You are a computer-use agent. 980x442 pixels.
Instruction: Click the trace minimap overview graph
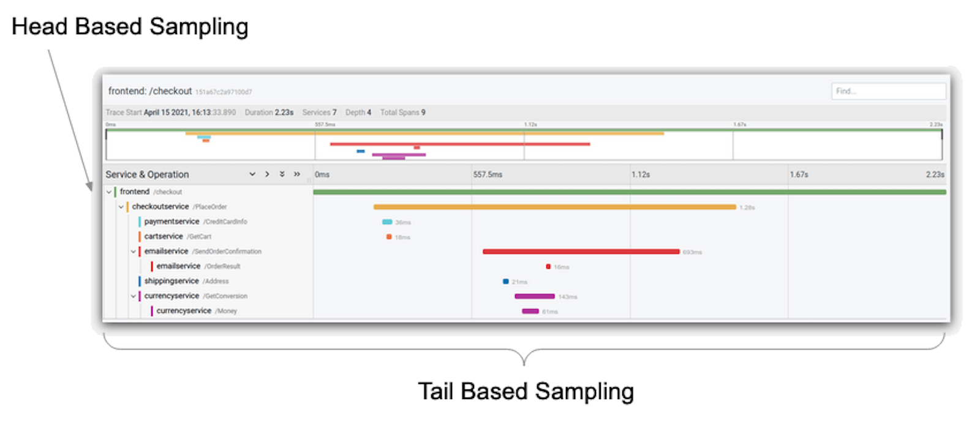point(524,144)
